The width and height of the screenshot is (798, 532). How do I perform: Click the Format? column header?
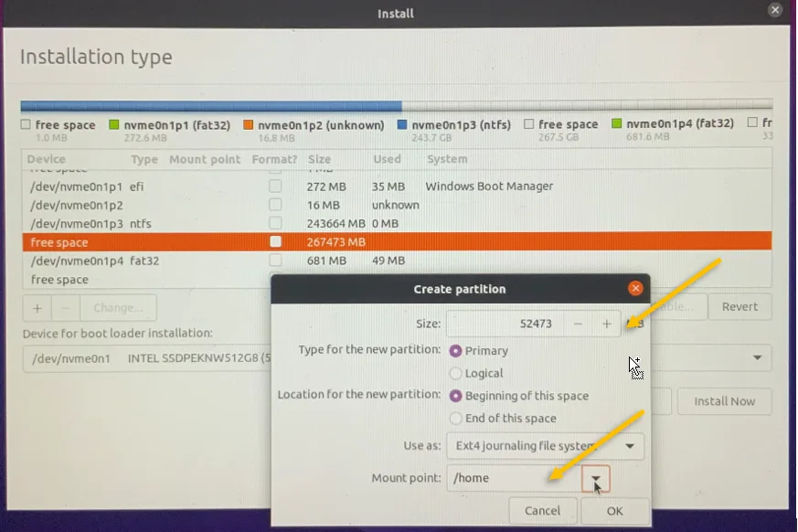point(274,159)
